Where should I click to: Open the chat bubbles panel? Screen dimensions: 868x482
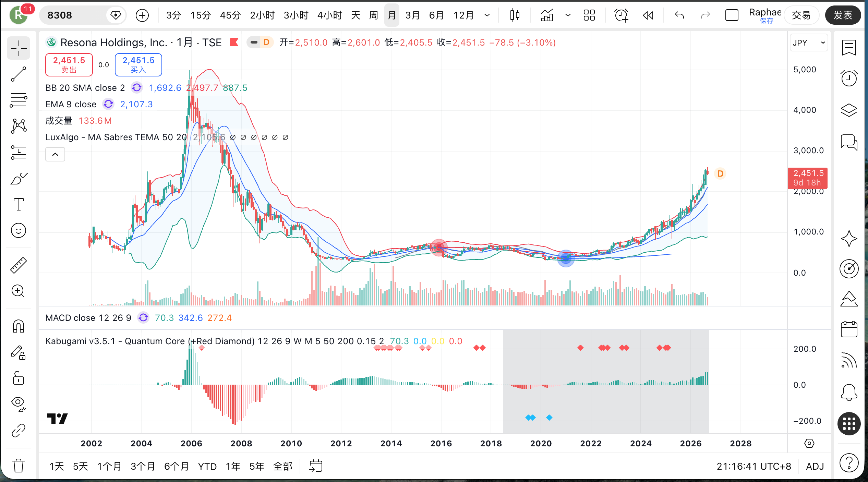849,142
